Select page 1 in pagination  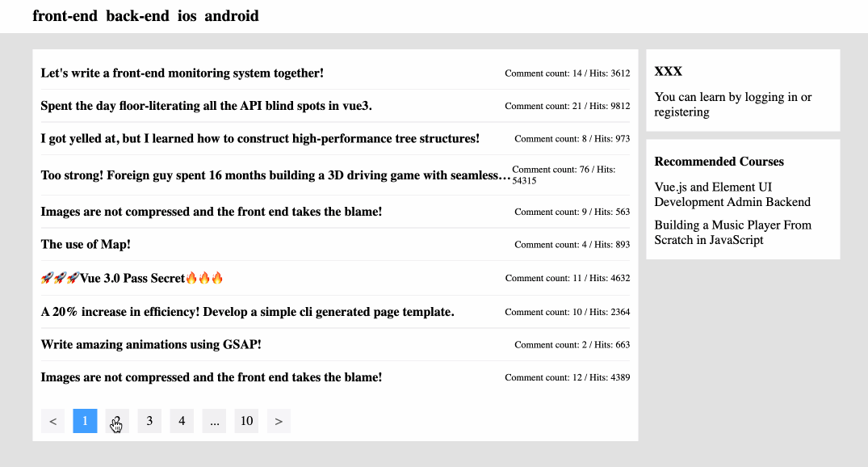(85, 421)
